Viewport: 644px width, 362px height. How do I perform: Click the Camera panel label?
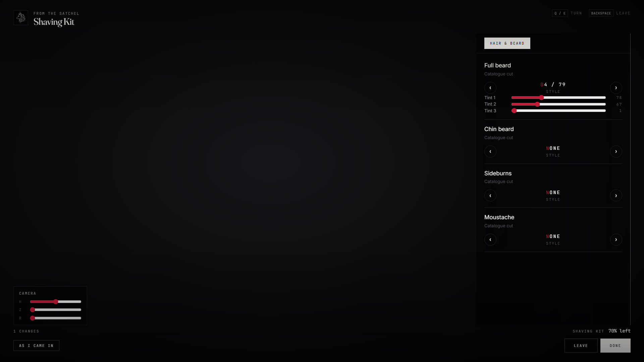tap(28, 293)
